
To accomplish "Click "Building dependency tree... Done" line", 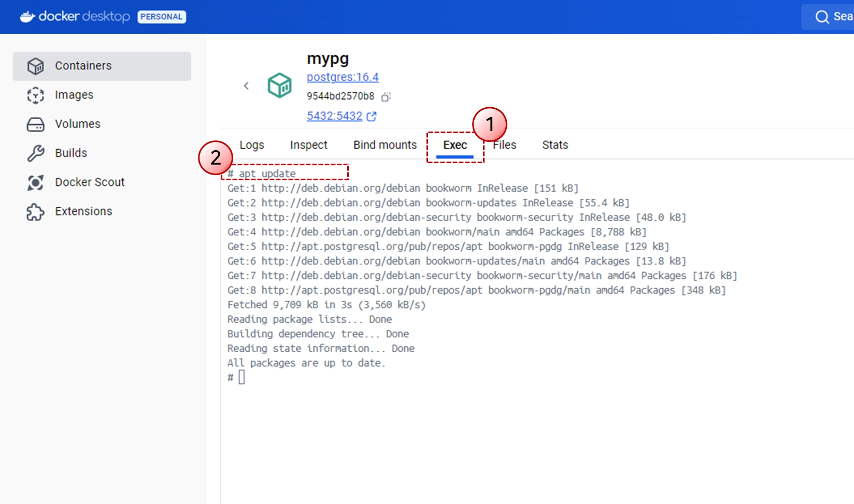I will (318, 334).
